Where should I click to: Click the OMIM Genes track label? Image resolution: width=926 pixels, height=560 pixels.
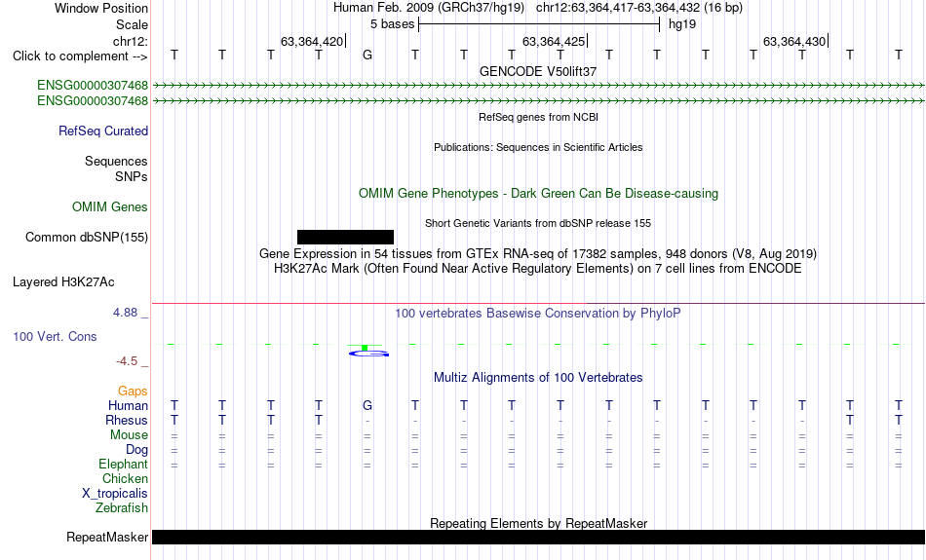click(110, 207)
